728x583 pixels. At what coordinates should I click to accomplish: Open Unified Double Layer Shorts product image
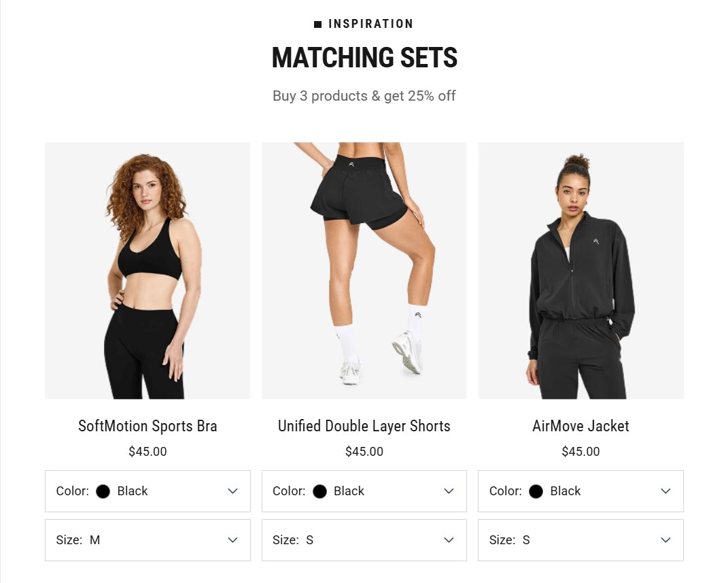tap(364, 270)
